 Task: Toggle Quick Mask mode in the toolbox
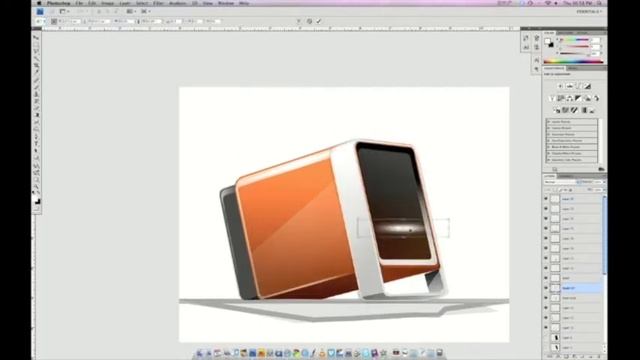36,209
